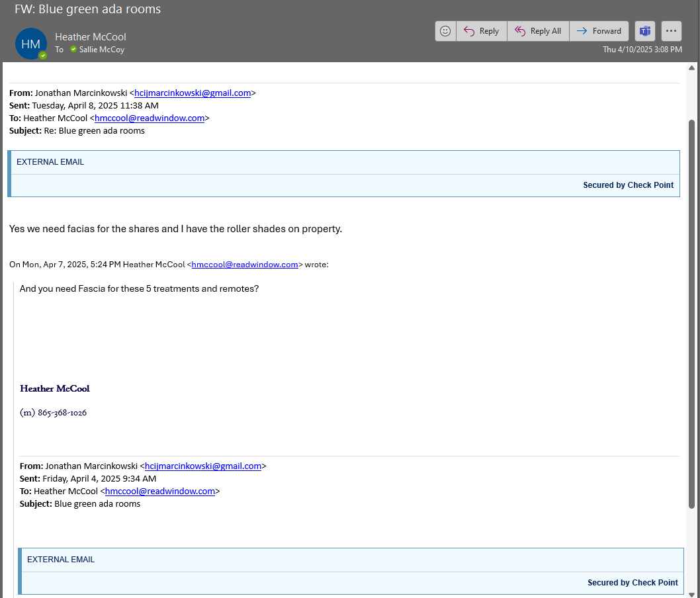
Task: Click the phone number in Heather's signature
Action: [62, 413]
